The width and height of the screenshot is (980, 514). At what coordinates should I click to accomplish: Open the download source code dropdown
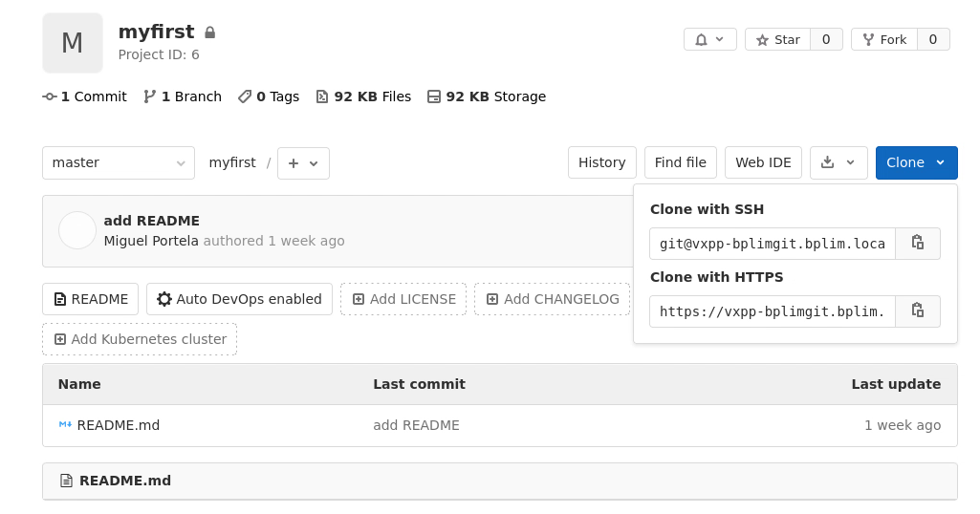point(838,162)
